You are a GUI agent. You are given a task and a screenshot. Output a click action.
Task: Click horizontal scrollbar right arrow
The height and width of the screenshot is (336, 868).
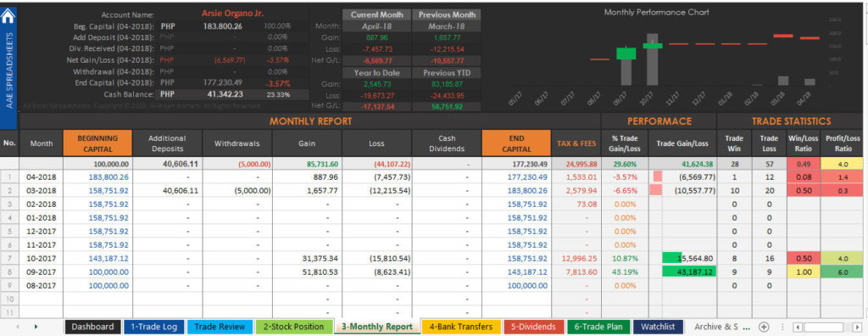pos(857,328)
